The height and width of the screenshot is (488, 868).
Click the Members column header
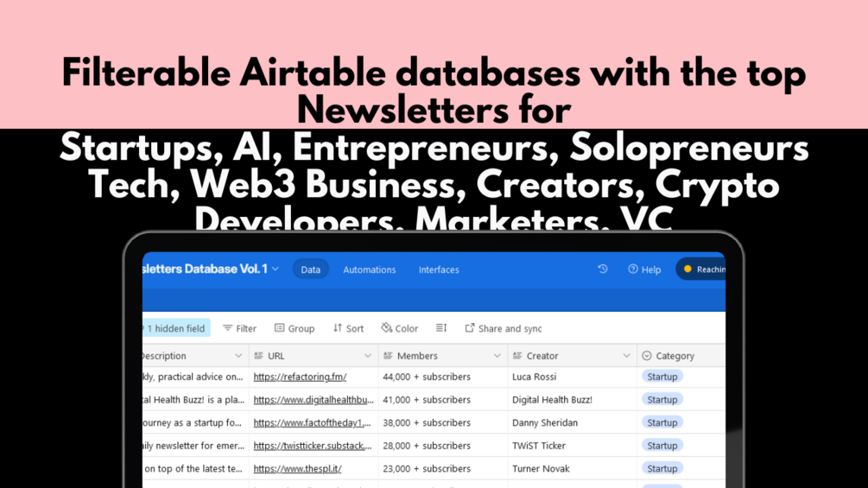point(443,356)
